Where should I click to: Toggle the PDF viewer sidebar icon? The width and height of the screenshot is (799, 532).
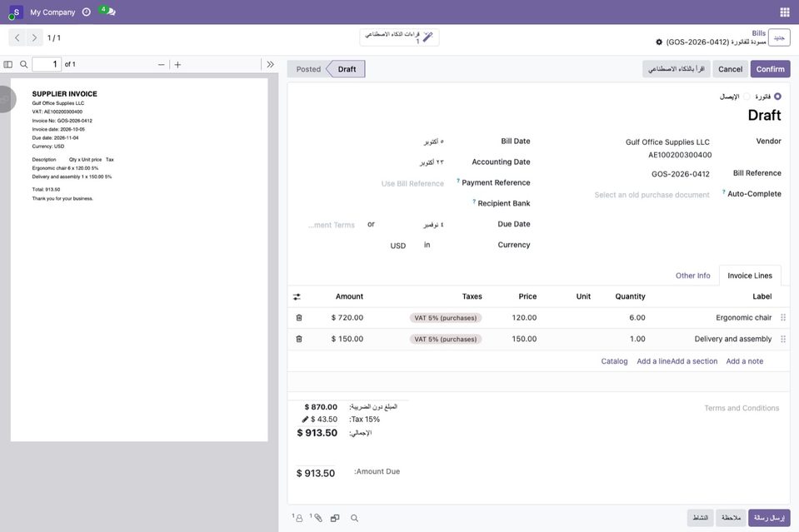tap(8, 65)
